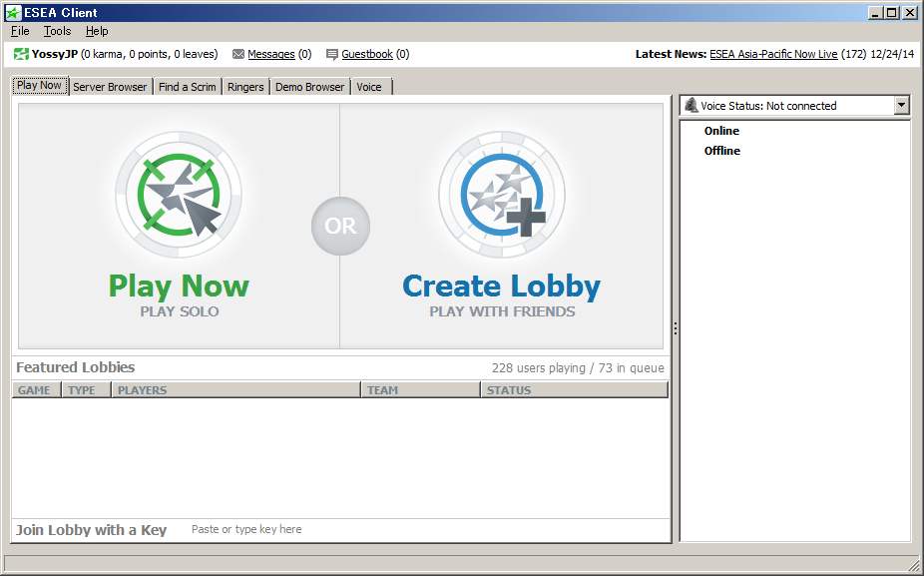Click the Featured Lobbies heading
This screenshot has width=924, height=576.
(x=76, y=367)
